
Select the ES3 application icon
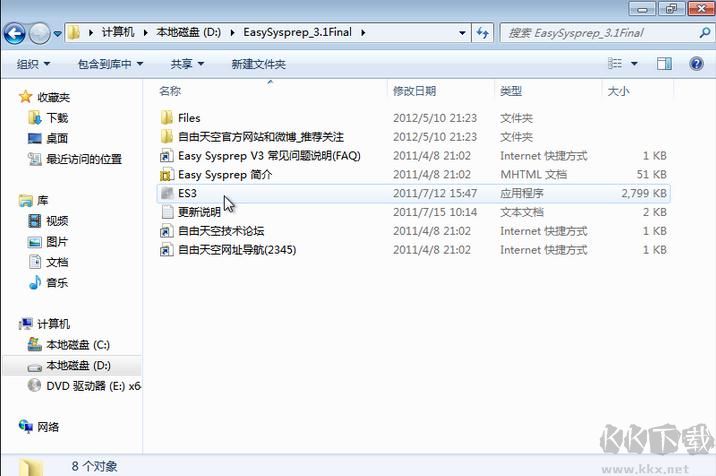click(x=167, y=193)
